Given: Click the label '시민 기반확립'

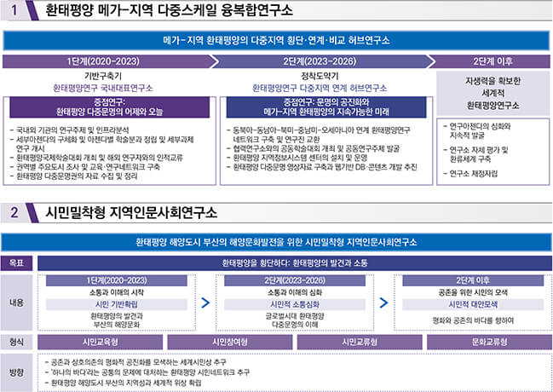Looking at the screenshot, I should pyautogui.click(x=117, y=304).
